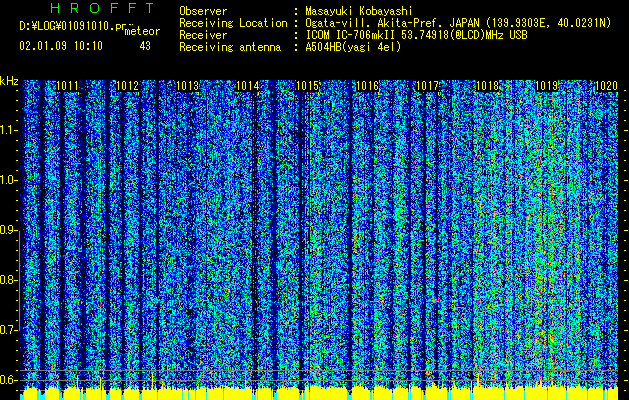
Task: Click the 1.1 frequency axis label
Action: pos(8,130)
